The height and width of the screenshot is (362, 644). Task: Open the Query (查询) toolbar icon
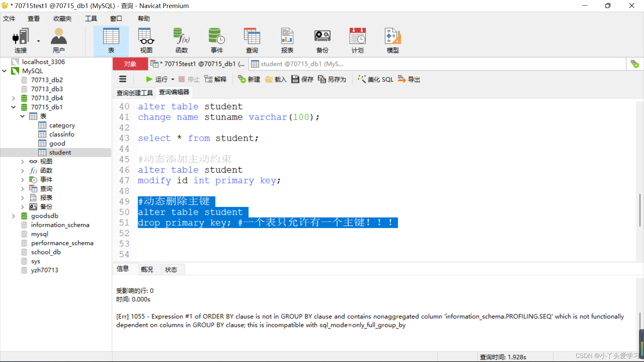coord(252,41)
